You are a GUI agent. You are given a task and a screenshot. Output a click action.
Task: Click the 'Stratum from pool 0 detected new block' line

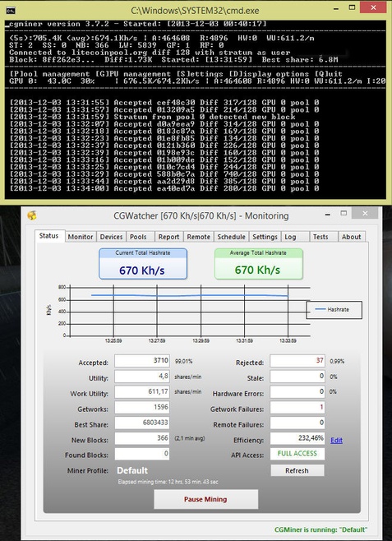pos(152,117)
